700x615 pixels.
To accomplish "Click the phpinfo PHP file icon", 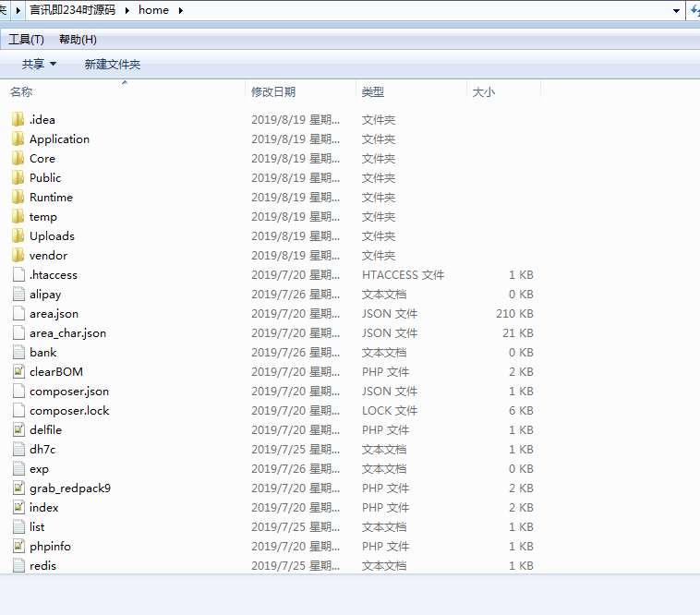I will pos(18,547).
